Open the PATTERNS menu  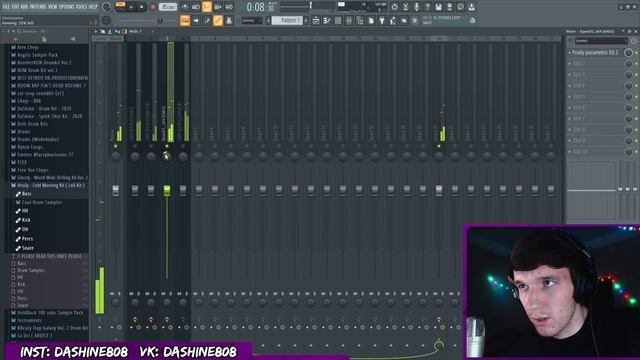[x=38, y=7]
